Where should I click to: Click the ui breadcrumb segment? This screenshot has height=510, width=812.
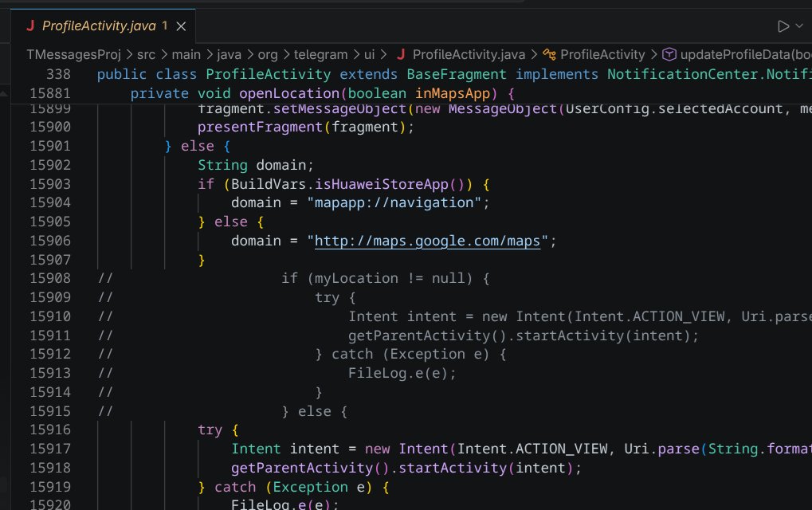point(369,54)
